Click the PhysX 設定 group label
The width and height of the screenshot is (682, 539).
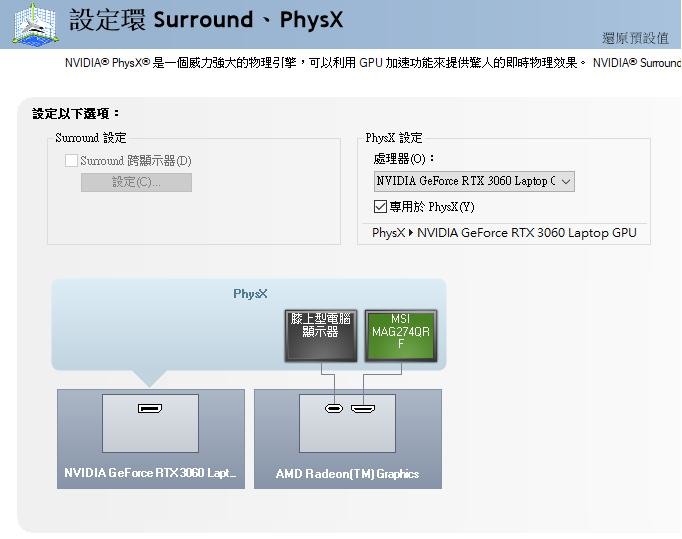(394, 138)
